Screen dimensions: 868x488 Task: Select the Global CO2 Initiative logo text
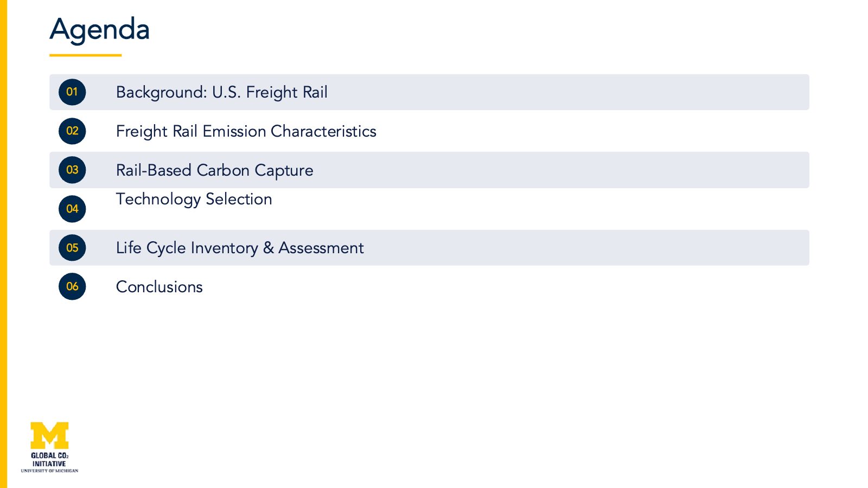[x=49, y=459]
